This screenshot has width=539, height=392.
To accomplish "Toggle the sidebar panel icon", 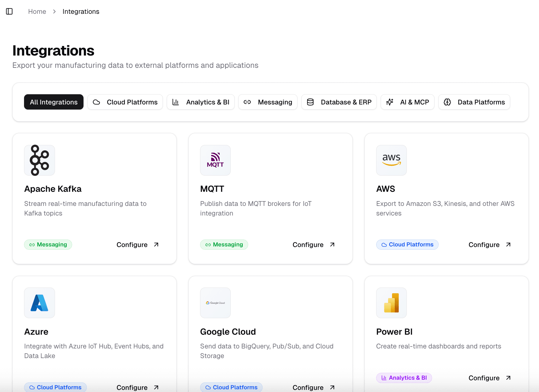I will [9, 11].
